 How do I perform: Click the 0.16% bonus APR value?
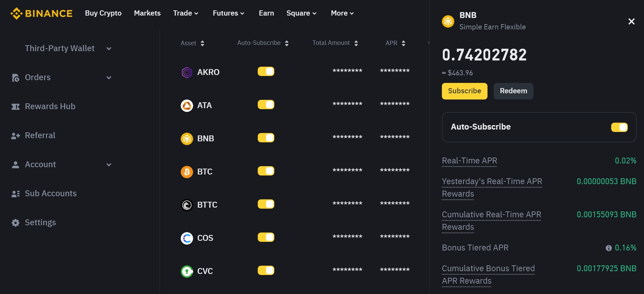(x=626, y=248)
